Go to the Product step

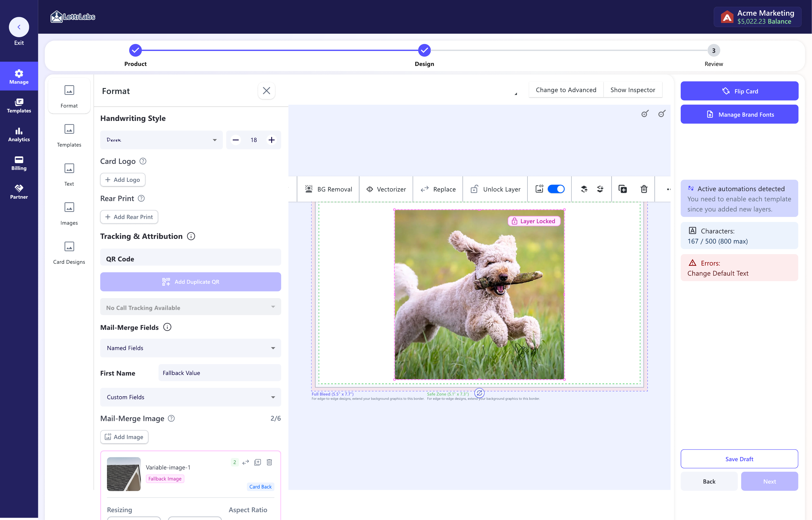coord(135,51)
